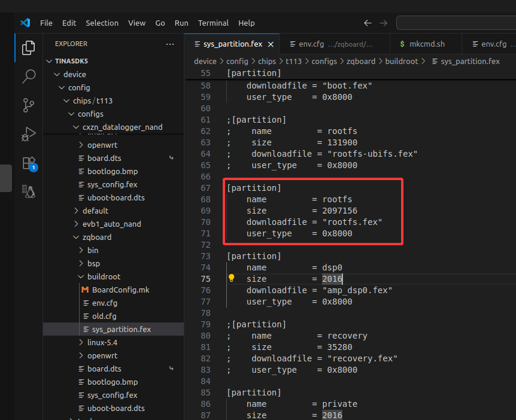Open the Explorer view in activity bar
Screen dimensions: 516x420
coord(28,48)
